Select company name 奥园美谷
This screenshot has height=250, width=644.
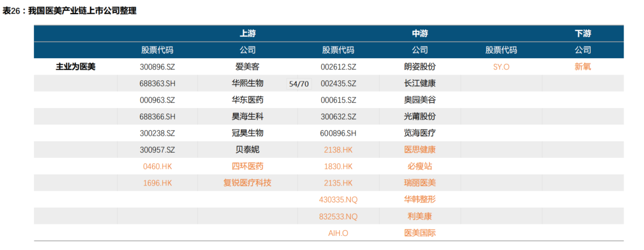pos(420,100)
